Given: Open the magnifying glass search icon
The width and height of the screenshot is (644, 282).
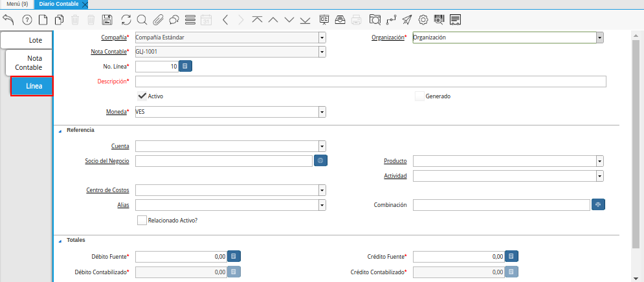Looking at the screenshot, I should (x=142, y=19).
